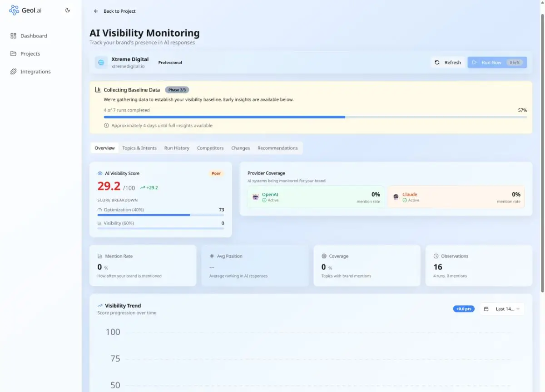The image size is (545, 392).
Task: Click the Run Now button
Action: (x=497, y=63)
